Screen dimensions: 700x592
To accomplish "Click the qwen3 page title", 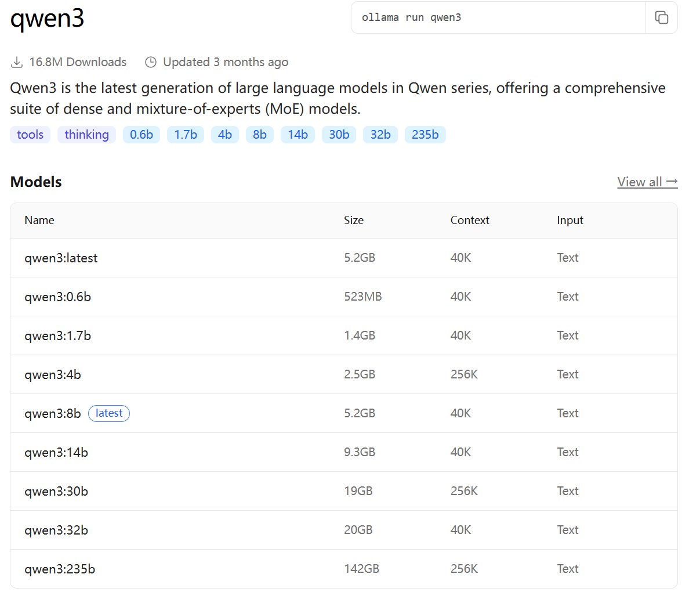I will click(x=48, y=19).
